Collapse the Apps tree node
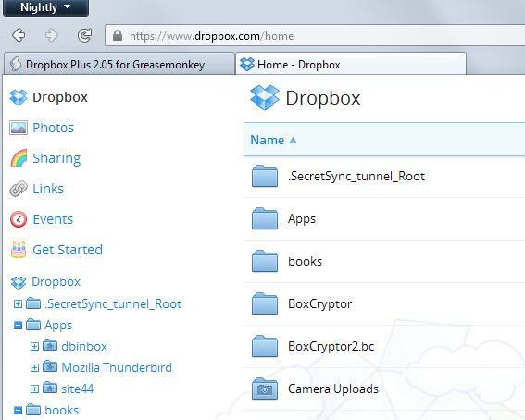This screenshot has height=420, width=525. pyautogui.click(x=18, y=325)
